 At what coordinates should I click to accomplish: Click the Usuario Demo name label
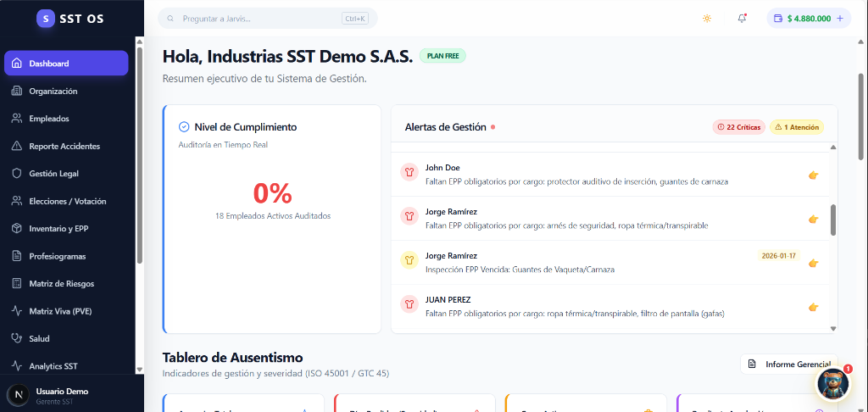pos(62,392)
